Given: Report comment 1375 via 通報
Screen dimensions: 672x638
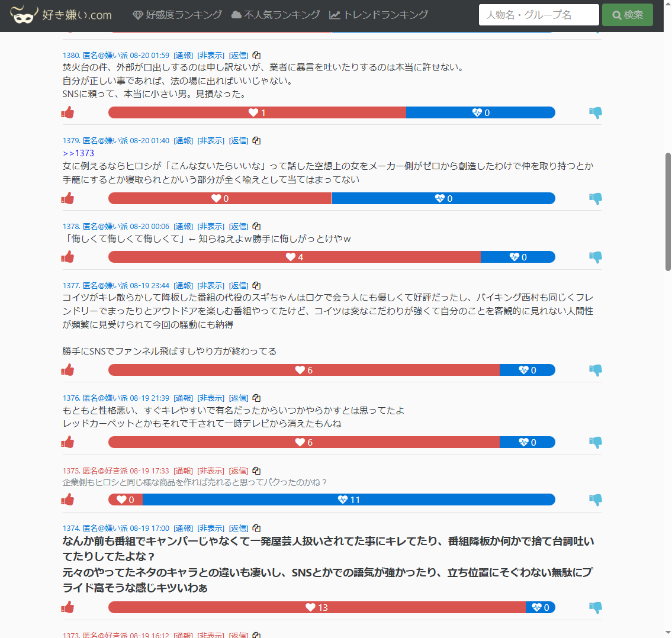Looking at the screenshot, I should (184, 471).
